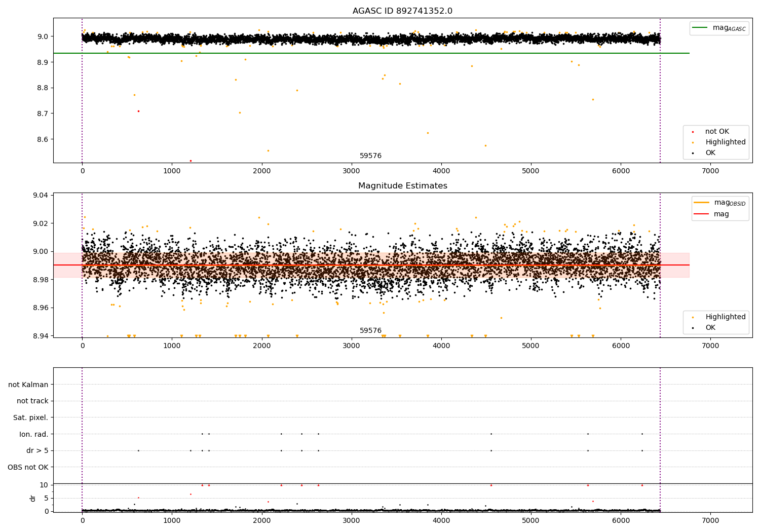This screenshot has width=760, height=532.
Task: Click 'not OK' in the top panel legend
Action: (717, 132)
